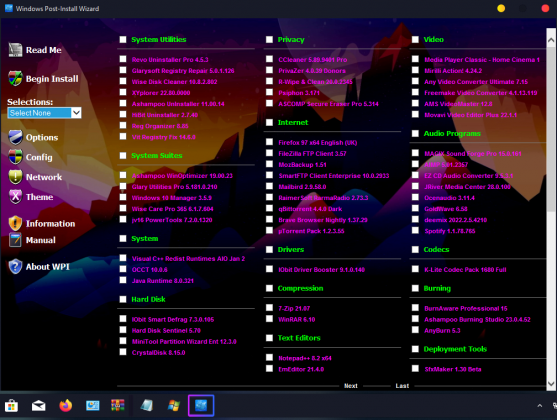This screenshot has height=420, width=557.
Task: Click the SfxMaker 1.30 Beta label
Action: pos(453,369)
